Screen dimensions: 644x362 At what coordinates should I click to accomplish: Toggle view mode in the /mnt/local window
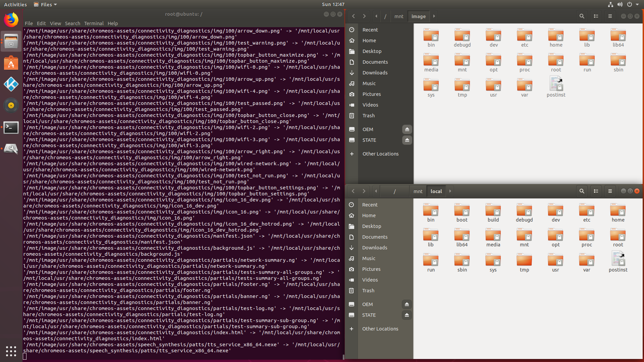(x=596, y=191)
